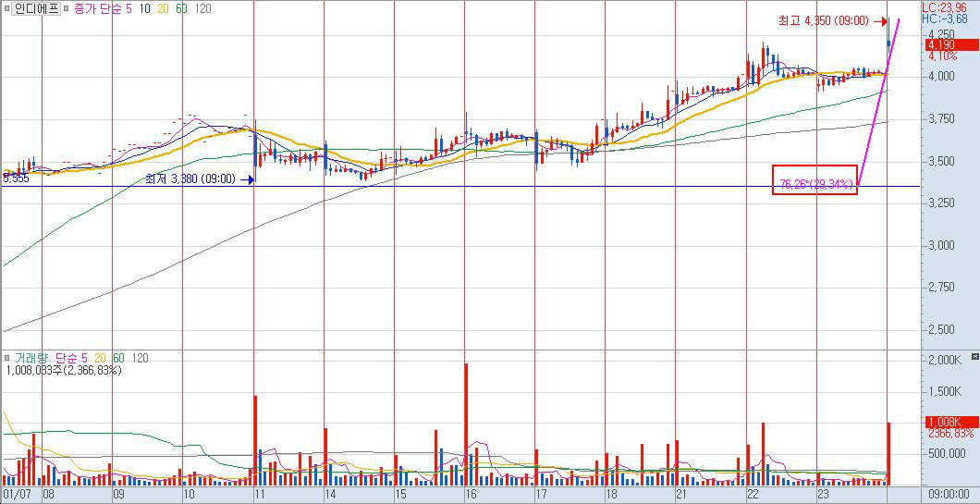Click the small square icon before 인디에프

(7, 8)
